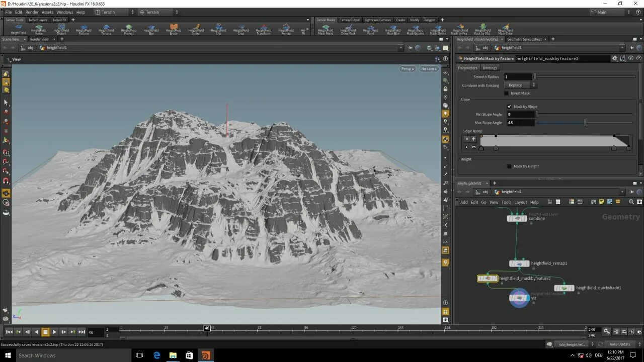Click the sticky note icon in network editor

tap(601, 202)
